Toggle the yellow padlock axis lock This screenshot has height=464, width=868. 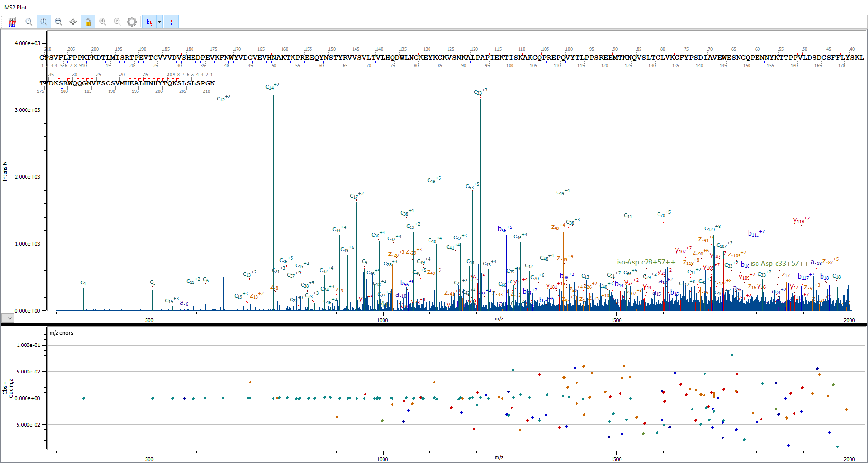point(88,22)
